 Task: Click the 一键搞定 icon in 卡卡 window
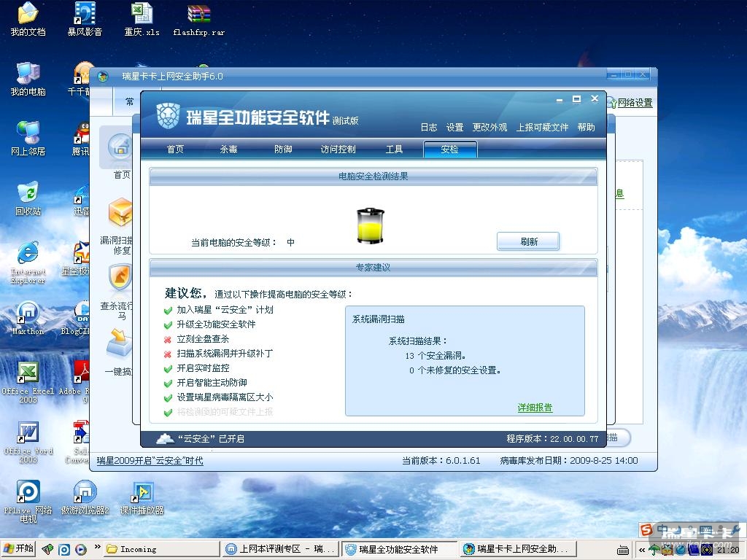(x=119, y=343)
